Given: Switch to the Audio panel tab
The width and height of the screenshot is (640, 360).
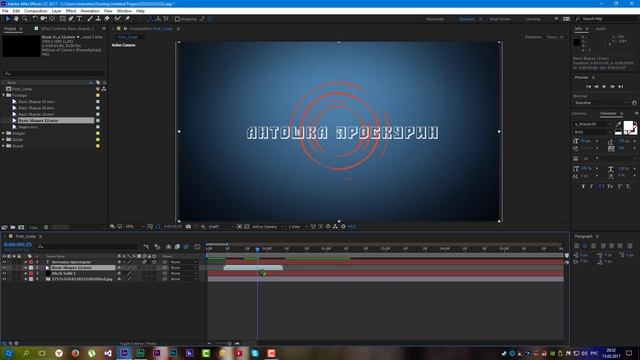Looking at the screenshot, I should pyautogui.click(x=600, y=29).
